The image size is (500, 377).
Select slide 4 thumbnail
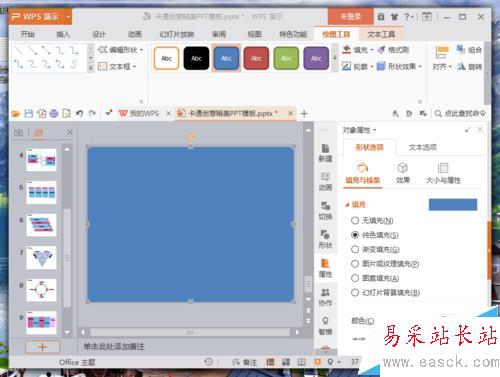(x=41, y=160)
